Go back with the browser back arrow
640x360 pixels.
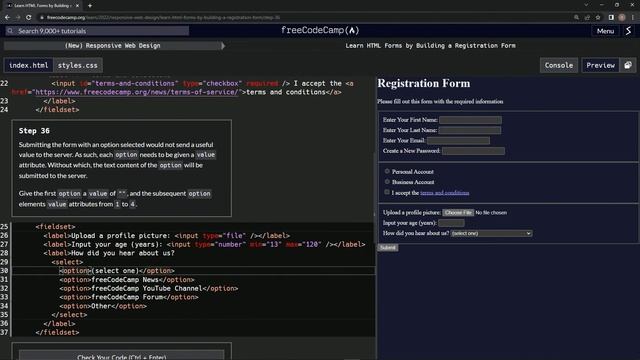pyautogui.click(x=7, y=18)
